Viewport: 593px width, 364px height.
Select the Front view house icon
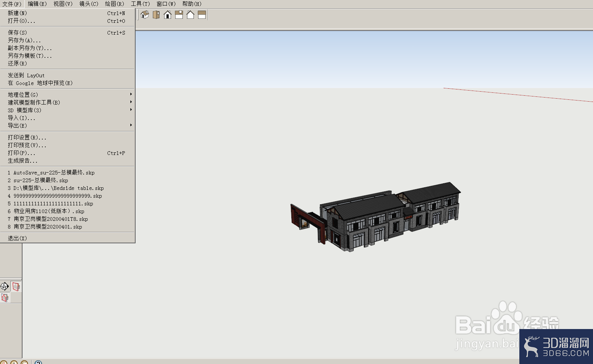pos(168,15)
